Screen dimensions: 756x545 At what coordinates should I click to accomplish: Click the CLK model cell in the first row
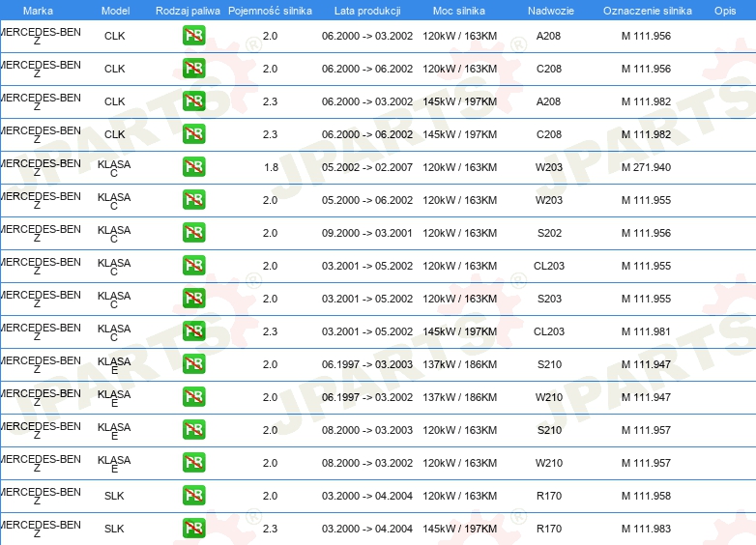[x=115, y=36]
